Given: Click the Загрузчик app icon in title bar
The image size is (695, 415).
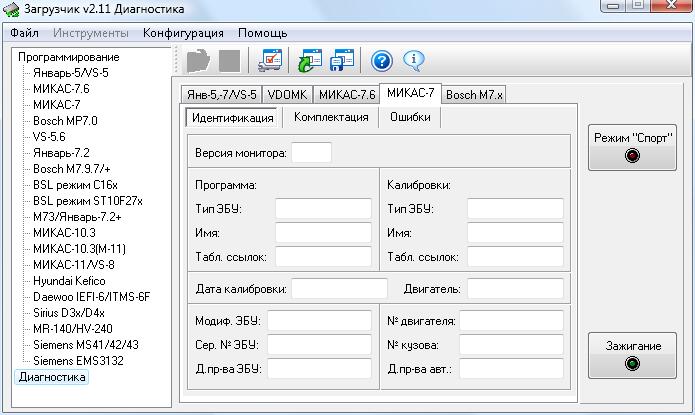Looking at the screenshot, I should [x=11, y=9].
